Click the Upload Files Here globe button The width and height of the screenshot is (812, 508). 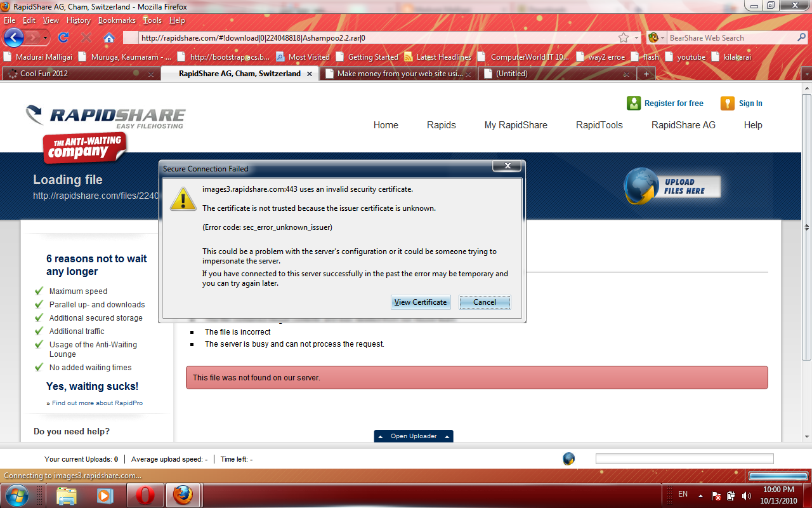pyautogui.click(x=672, y=186)
